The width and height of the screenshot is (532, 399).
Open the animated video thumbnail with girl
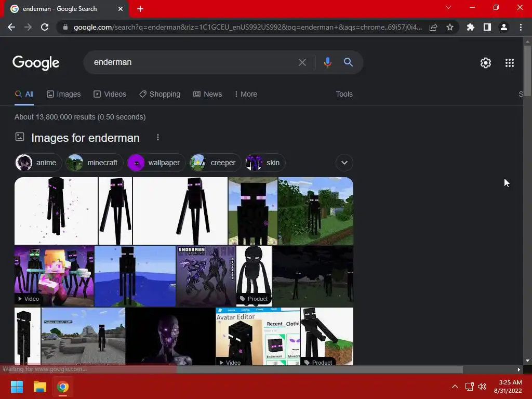coord(54,276)
